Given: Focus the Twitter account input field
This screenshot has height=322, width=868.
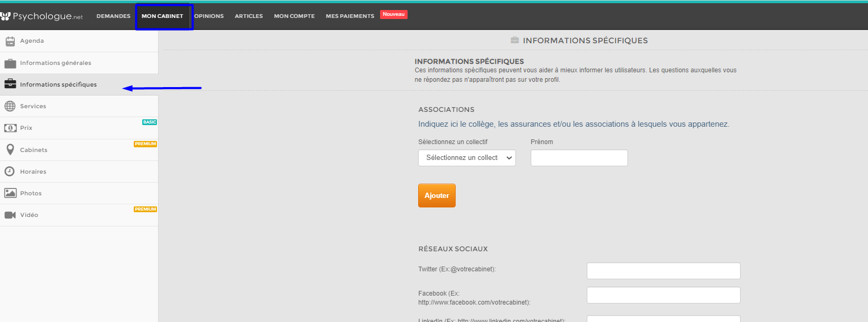Looking at the screenshot, I should [x=663, y=271].
